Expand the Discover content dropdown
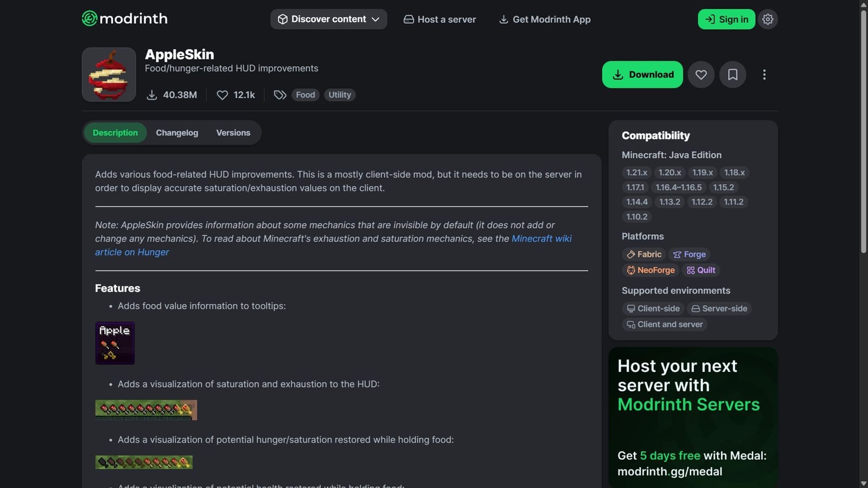The image size is (868, 488). coord(328,19)
